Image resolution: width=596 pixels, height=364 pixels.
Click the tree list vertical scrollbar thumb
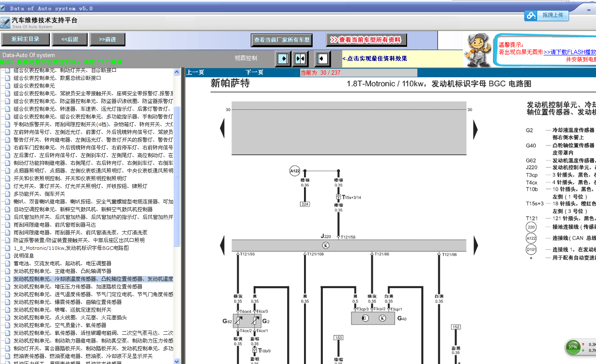[x=176, y=176]
